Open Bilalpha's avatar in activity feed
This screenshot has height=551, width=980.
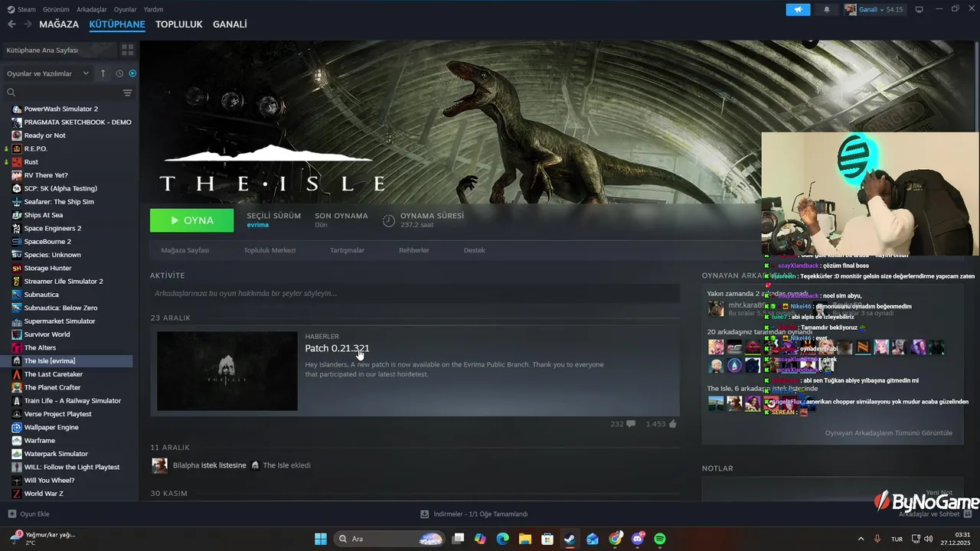click(159, 465)
